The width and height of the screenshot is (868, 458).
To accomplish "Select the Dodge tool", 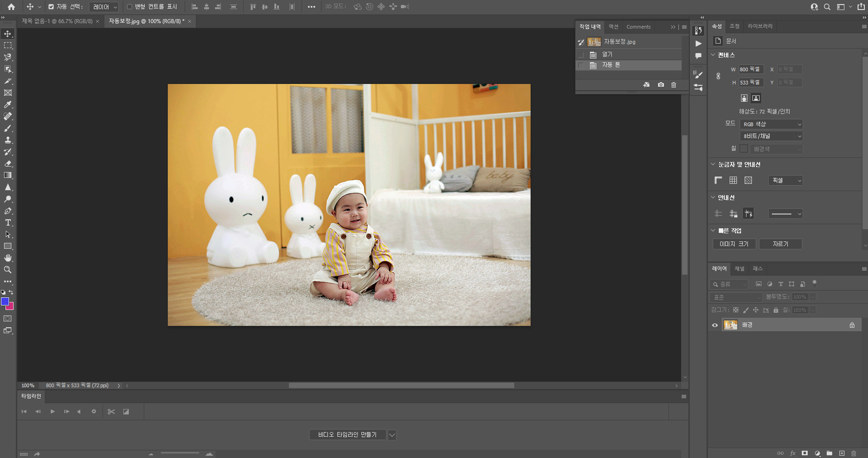I will (x=8, y=199).
